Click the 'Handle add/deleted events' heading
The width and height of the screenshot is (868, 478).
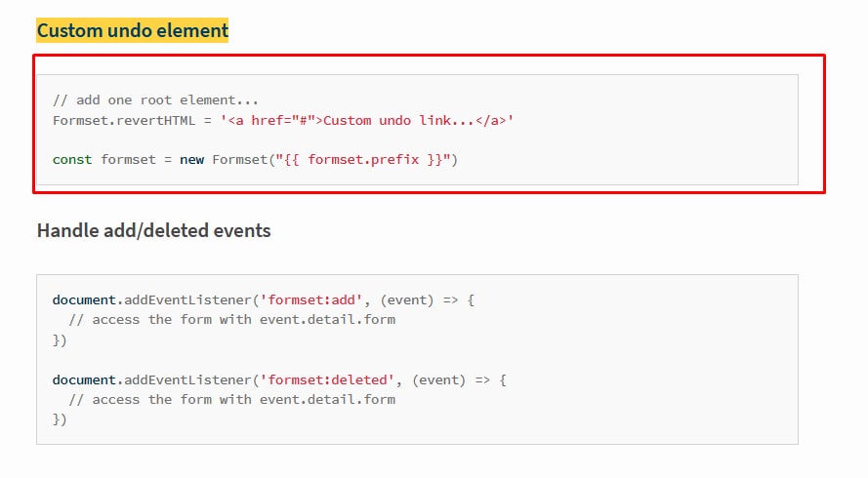coord(154,230)
